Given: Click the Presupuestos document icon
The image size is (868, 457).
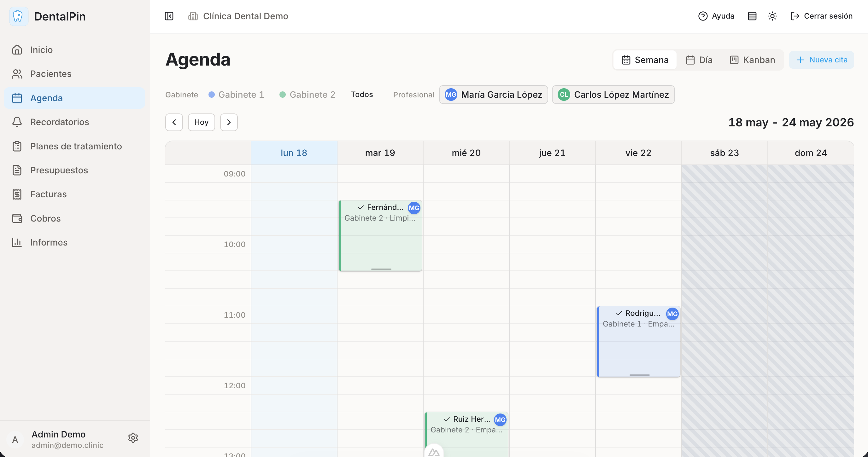Looking at the screenshot, I should pos(17,170).
